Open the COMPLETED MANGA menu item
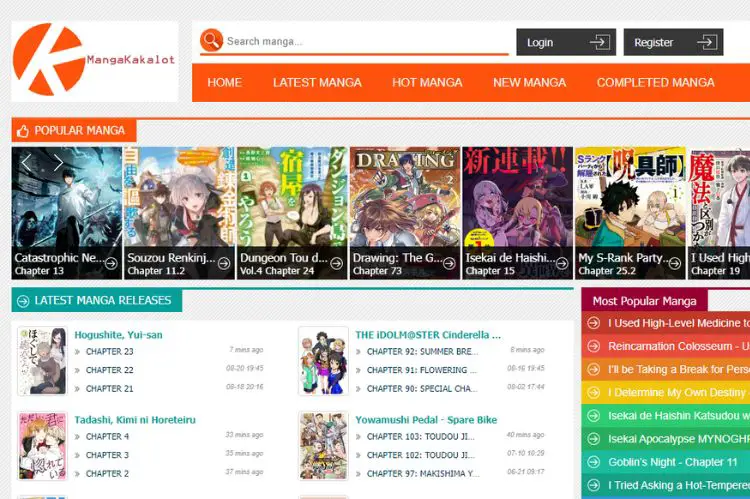Viewport: 750px width, 499px height. pyautogui.click(x=655, y=82)
